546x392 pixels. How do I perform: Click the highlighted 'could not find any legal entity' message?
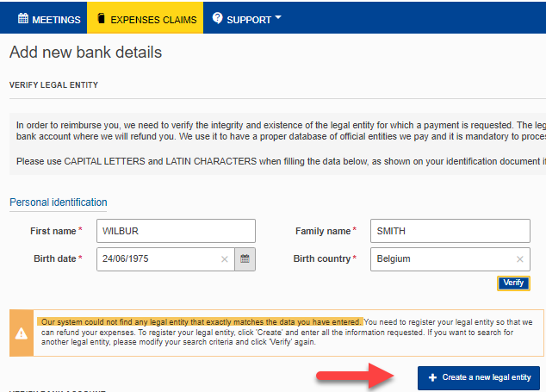pyautogui.click(x=200, y=322)
